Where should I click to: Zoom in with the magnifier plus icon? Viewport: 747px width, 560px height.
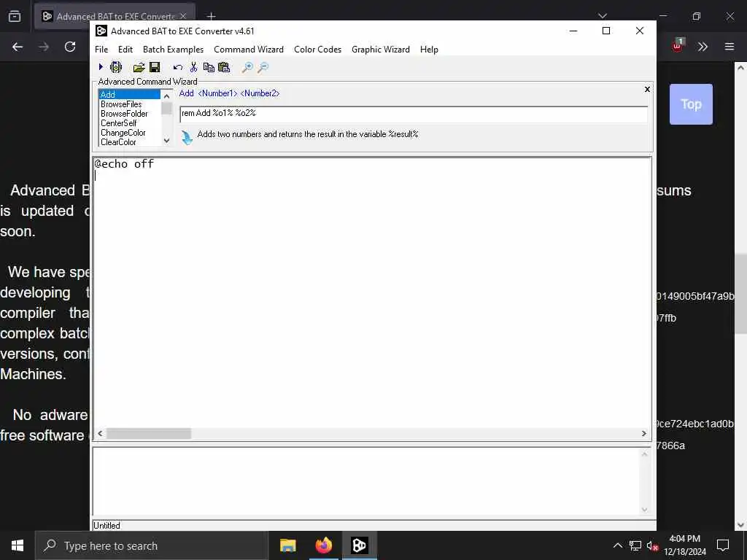click(x=247, y=67)
